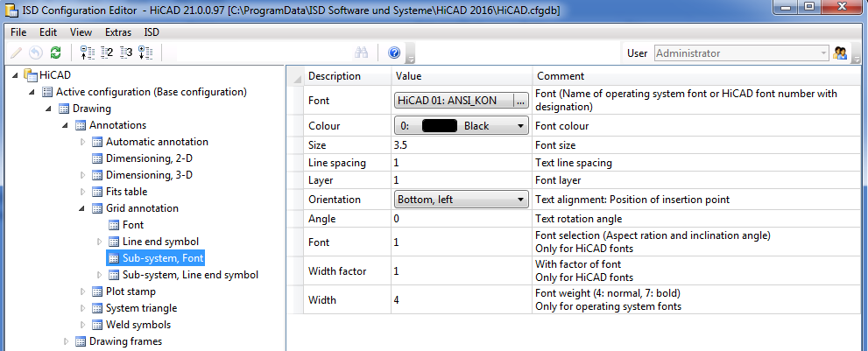
Task: Click the HiCAD root folder icon
Action: coord(29,74)
